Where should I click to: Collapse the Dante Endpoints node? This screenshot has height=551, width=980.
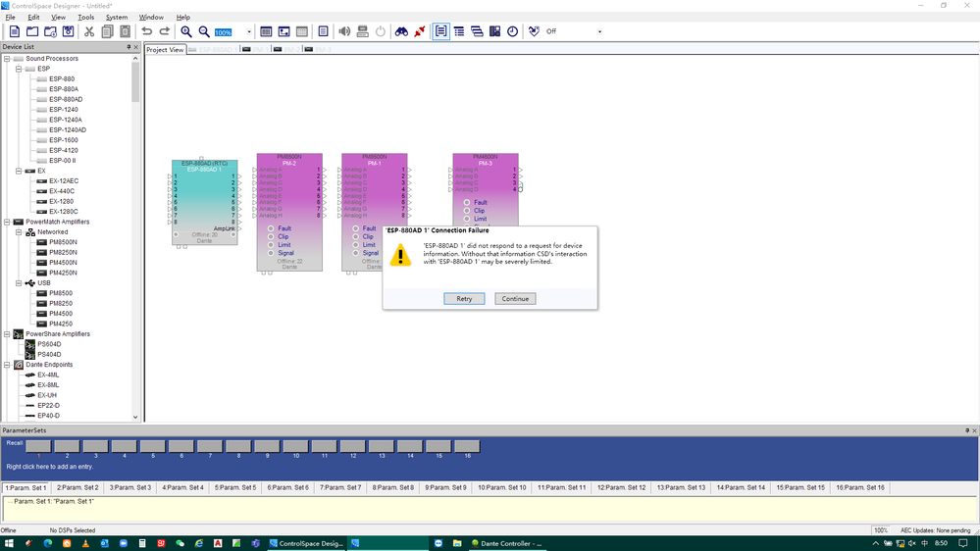click(x=7, y=365)
